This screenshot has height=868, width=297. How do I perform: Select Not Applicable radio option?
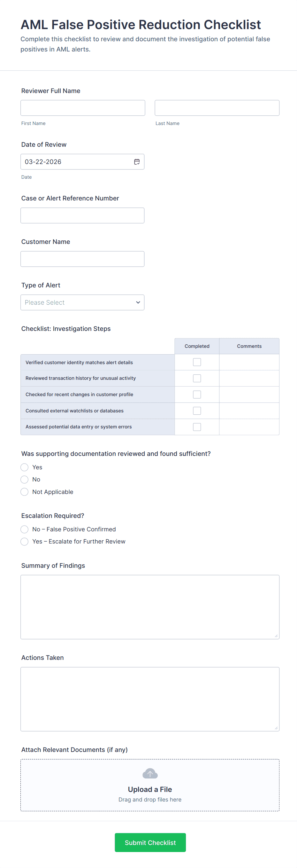click(24, 492)
